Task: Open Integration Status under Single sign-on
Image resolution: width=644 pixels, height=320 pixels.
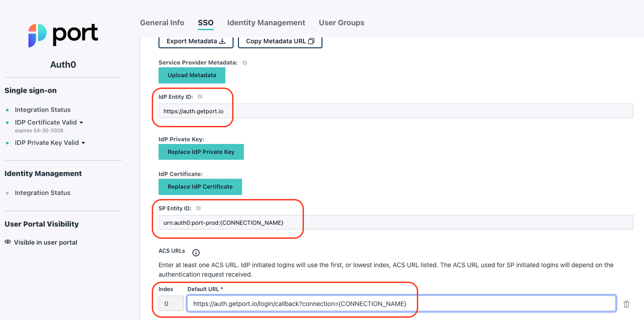Action: [42, 109]
